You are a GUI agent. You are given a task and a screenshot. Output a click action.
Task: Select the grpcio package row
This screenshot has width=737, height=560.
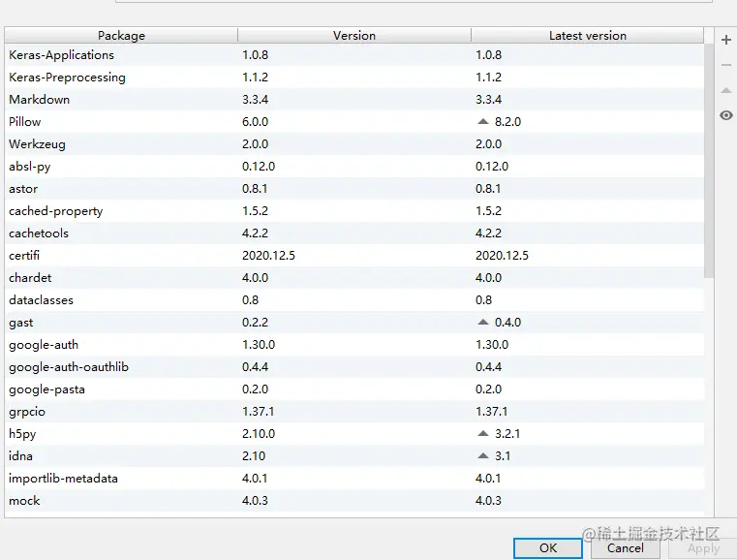pyautogui.click(x=354, y=412)
